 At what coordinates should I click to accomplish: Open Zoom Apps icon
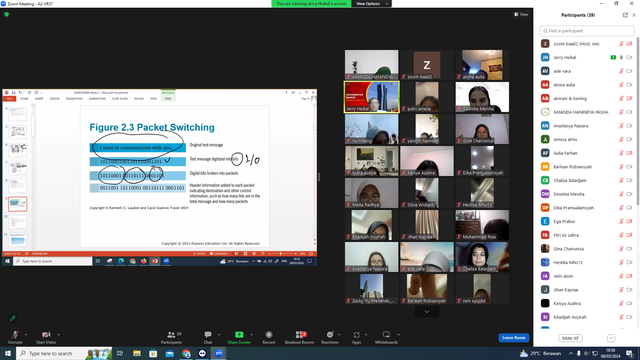click(356, 335)
